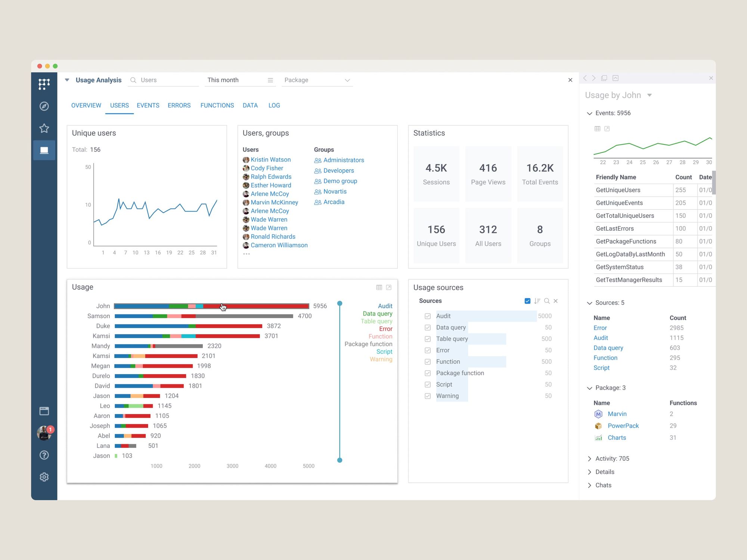Open settings gear icon in sidebar
The image size is (747, 560).
pos(44,477)
